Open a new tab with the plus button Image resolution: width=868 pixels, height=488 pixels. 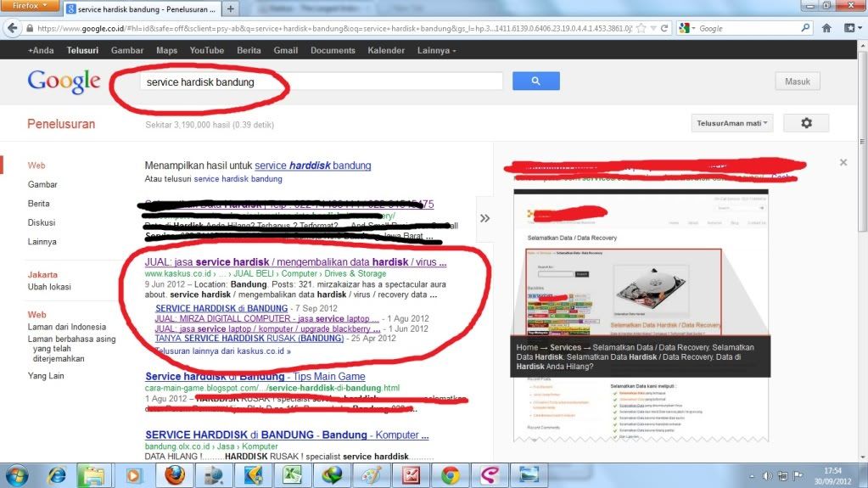[230, 8]
